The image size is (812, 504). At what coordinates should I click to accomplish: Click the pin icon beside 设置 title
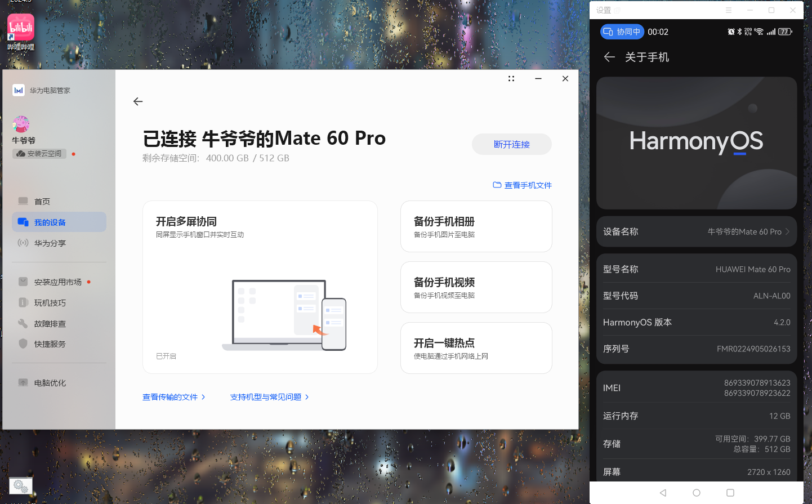point(617,10)
